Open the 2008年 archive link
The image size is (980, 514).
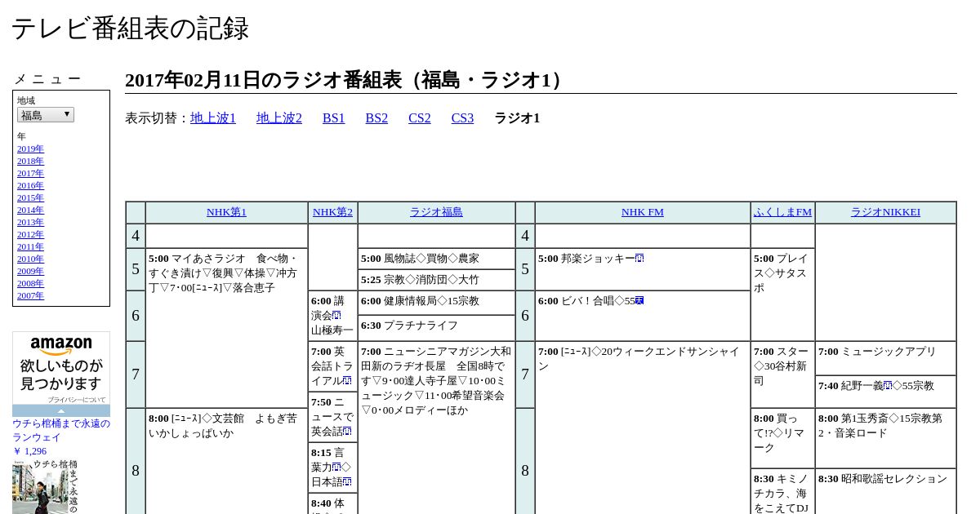coord(30,283)
